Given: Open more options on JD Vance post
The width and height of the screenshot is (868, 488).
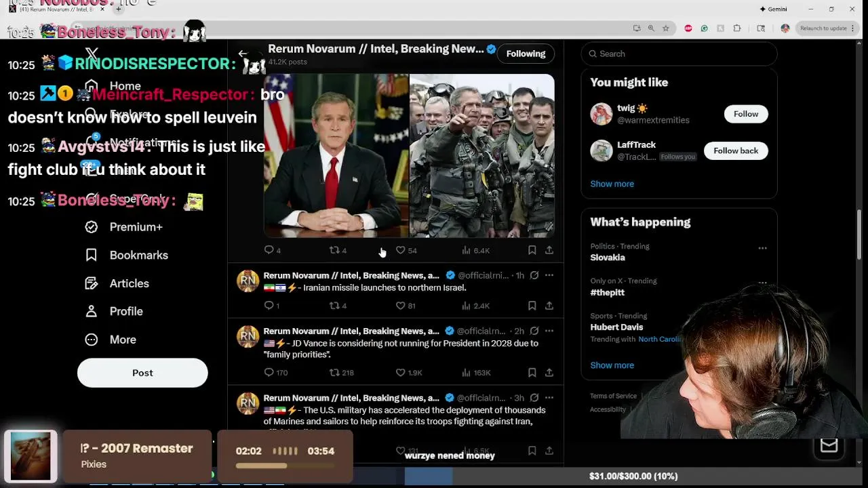Looking at the screenshot, I should click(549, 331).
